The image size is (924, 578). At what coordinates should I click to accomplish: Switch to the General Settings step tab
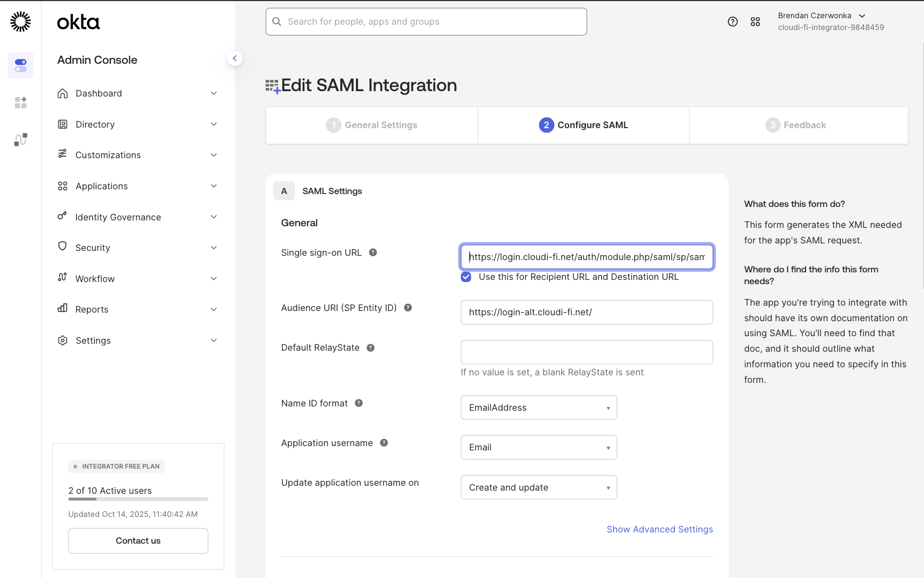coord(372,125)
